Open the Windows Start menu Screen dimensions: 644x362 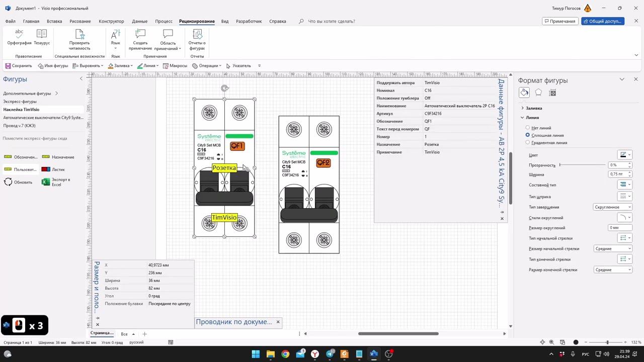point(256,354)
